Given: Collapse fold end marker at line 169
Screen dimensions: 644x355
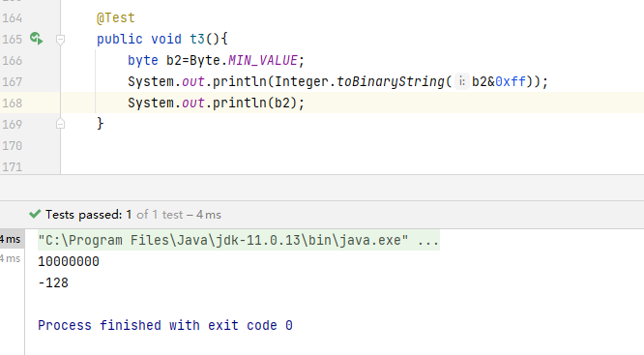Looking at the screenshot, I should coord(60,124).
